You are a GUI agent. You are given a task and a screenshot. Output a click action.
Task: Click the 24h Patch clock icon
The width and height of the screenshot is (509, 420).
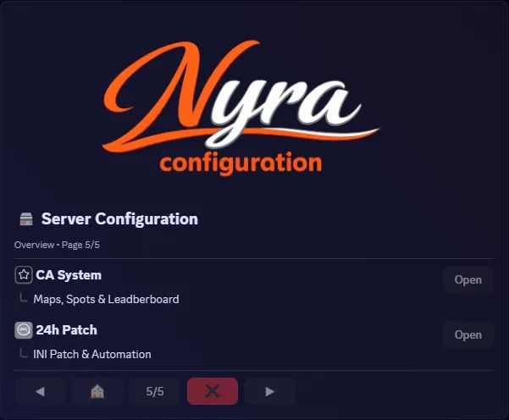pyautogui.click(x=24, y=330)
